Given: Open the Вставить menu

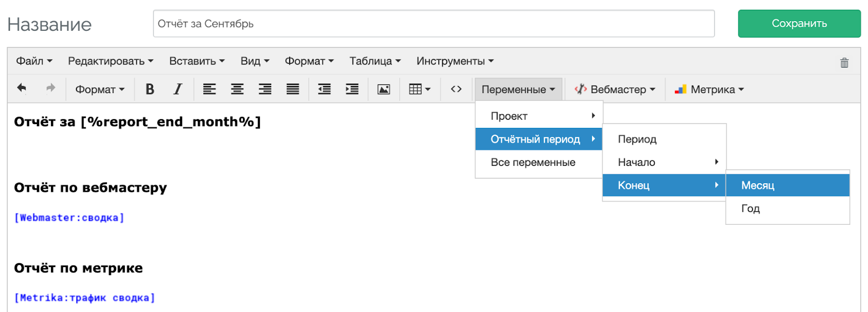Looking at the screenshot, I should [x=197, y=61].
